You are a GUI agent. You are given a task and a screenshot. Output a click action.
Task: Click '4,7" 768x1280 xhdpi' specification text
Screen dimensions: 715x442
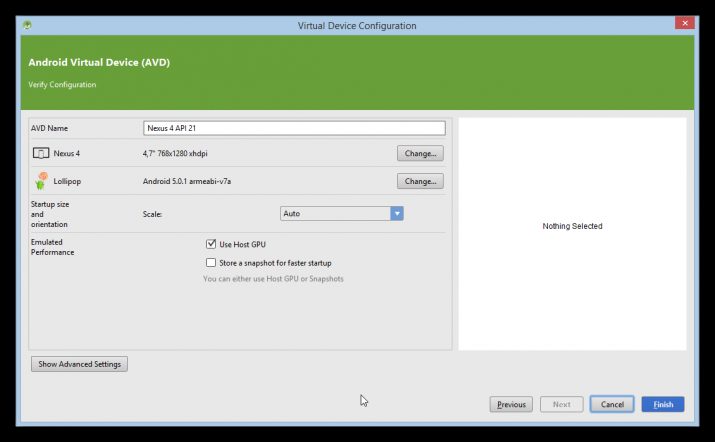click(x=175, y=153)
